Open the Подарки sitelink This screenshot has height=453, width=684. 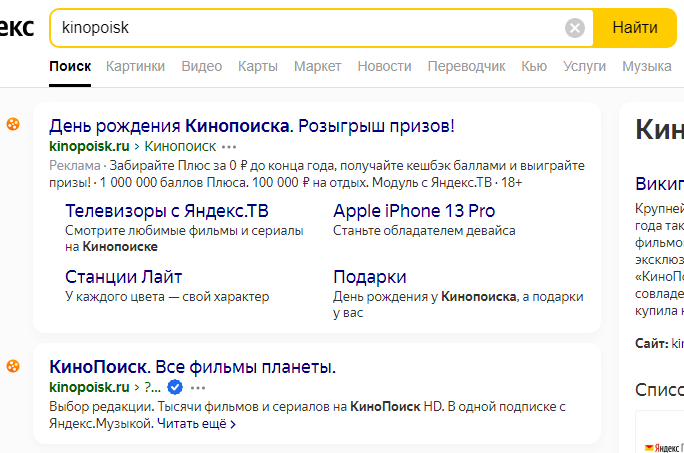370,277
